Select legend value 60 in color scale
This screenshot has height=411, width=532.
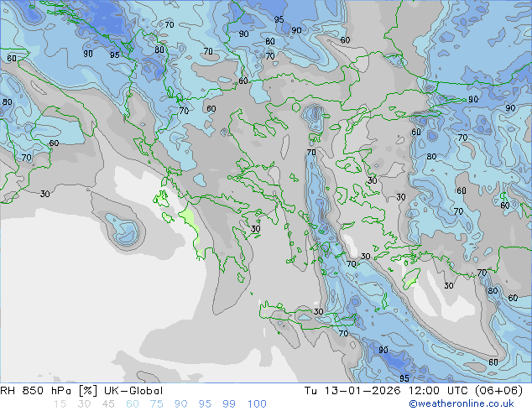tap(133, 404)
